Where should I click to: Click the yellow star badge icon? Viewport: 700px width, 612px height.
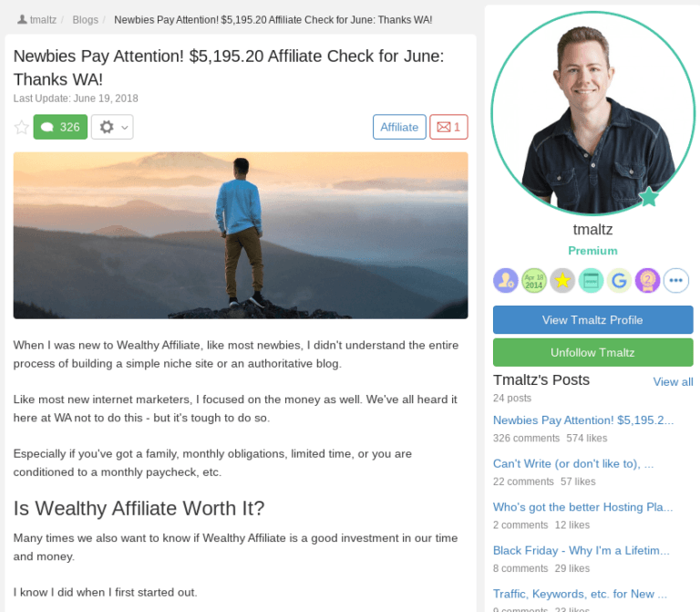[x=562, y=281]
